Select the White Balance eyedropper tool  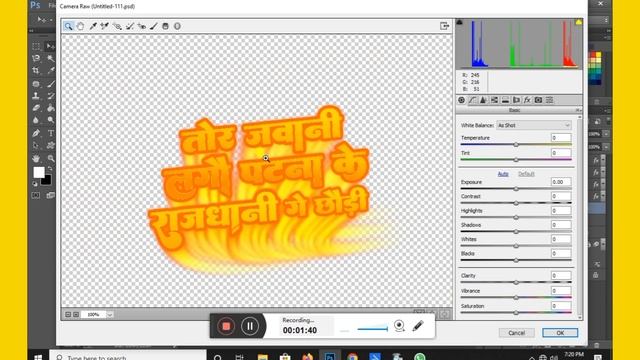(x=93, y=27)
